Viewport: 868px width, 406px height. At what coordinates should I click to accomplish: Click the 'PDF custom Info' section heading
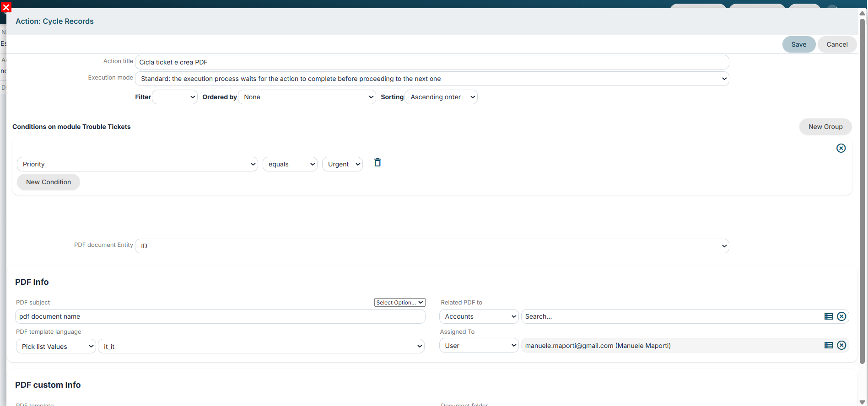(48, 385)
